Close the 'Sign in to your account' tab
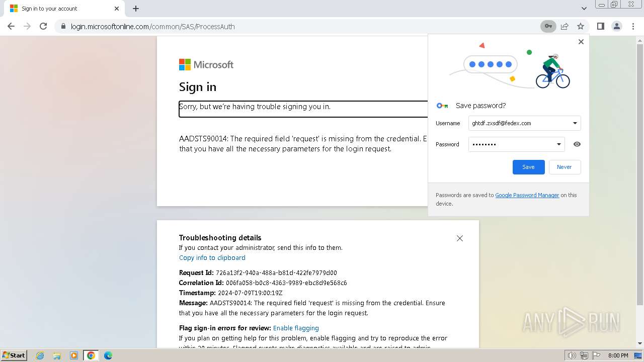The height and width of the screenshot is (362, 644). point(117,9)
